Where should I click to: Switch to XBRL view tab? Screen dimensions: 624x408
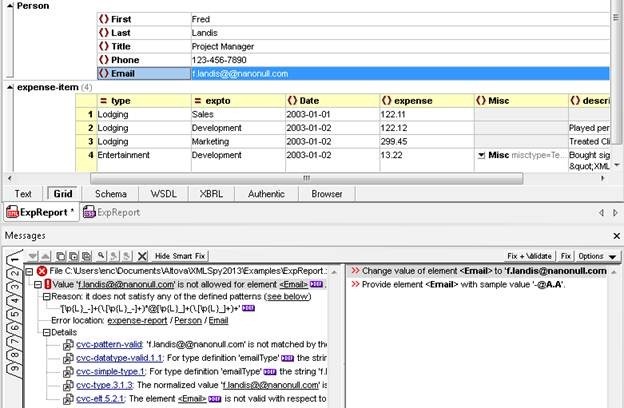click(211, 194)
